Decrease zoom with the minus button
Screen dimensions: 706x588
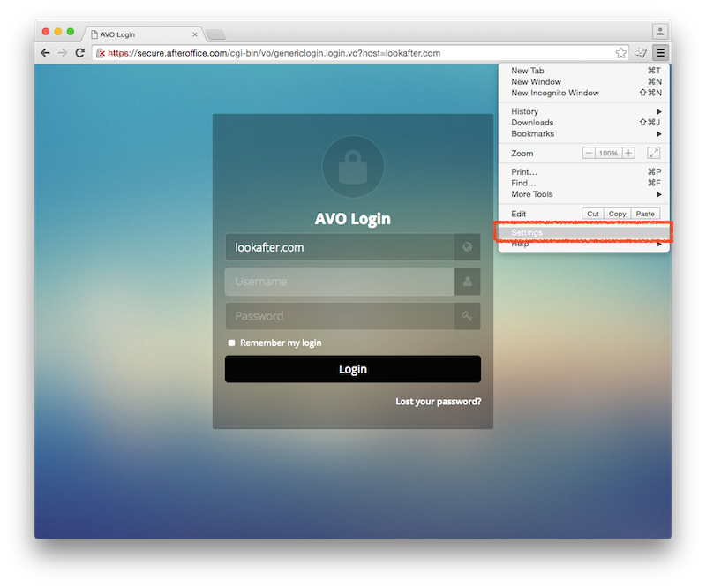click(x=590, y=153)
